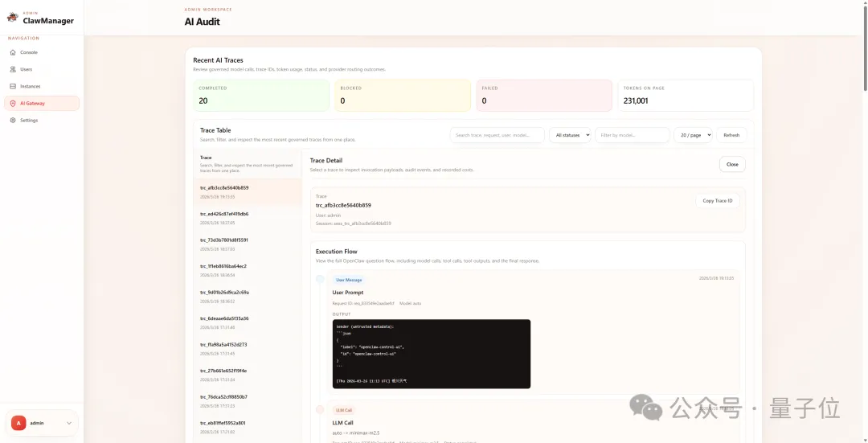
Task: Select the AI Gateway shield icon
Action: point(13,103)
